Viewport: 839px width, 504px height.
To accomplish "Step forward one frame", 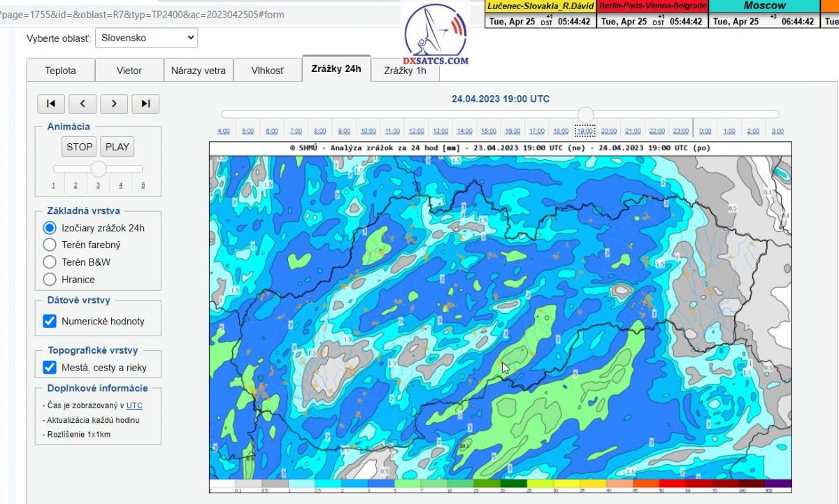I will (x=114, y=103).
